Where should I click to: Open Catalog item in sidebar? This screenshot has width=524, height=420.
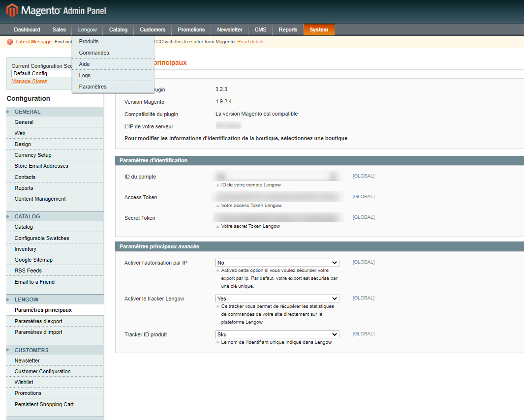pos(55,227)
